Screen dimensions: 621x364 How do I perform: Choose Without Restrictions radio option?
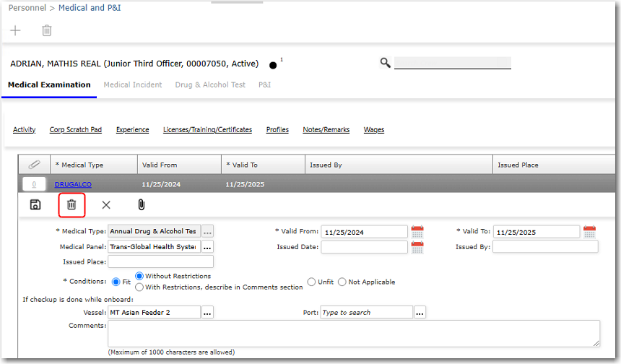coord(139,277)
